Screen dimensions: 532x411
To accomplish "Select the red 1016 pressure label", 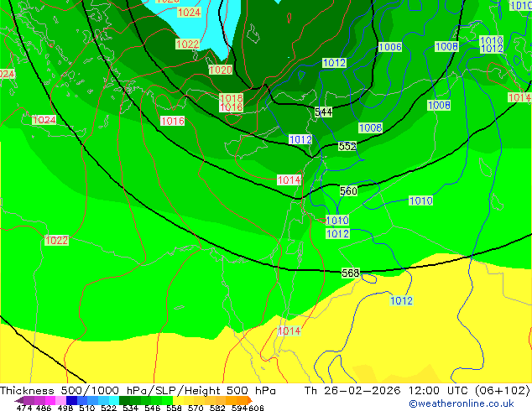I will point(172,121).
